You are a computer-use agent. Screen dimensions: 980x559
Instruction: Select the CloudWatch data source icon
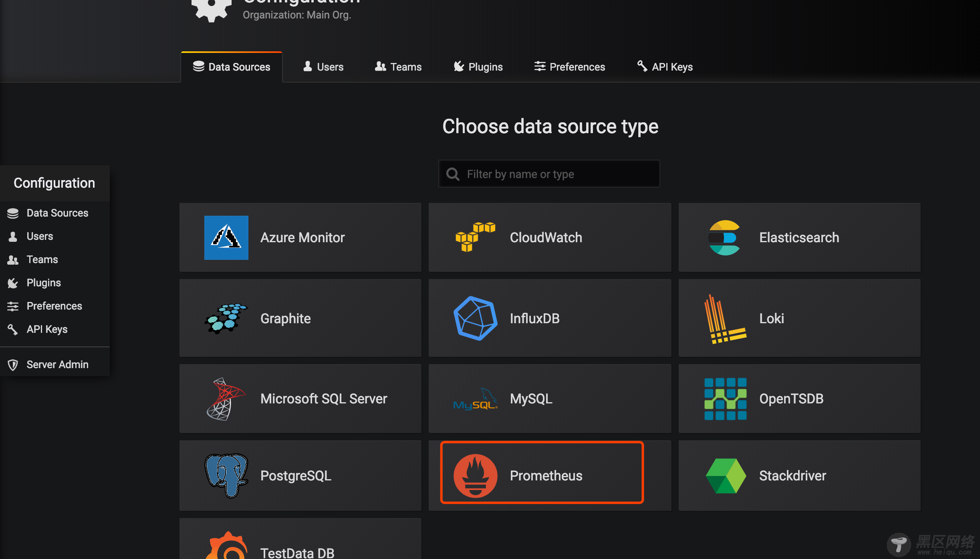pos(476,237)
